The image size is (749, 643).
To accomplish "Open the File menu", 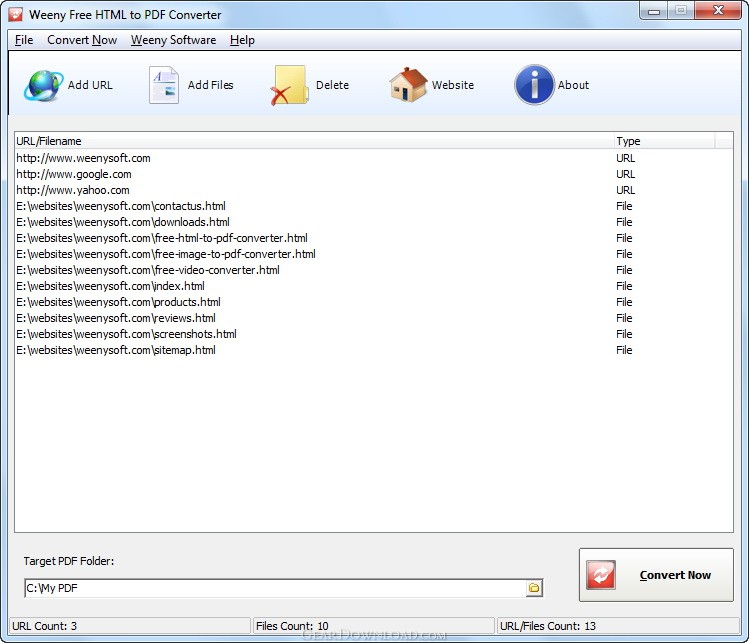I will (24, 40).
